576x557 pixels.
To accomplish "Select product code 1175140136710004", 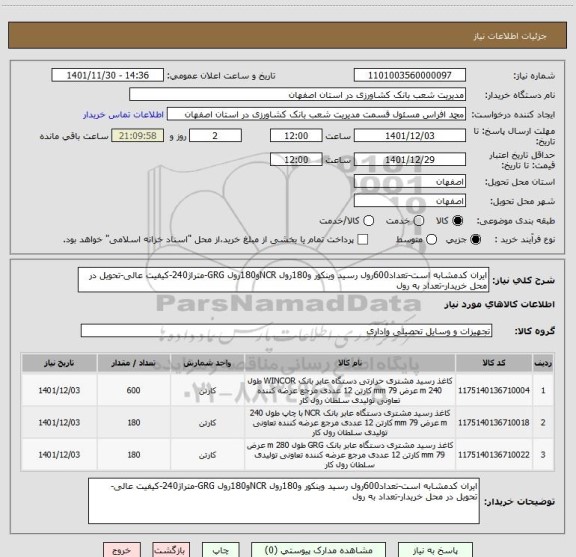I will [x=494, y=390].
